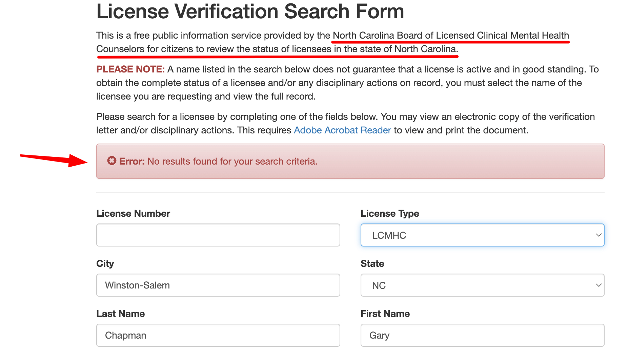Click the 'No results found' error message

[232, 162]
